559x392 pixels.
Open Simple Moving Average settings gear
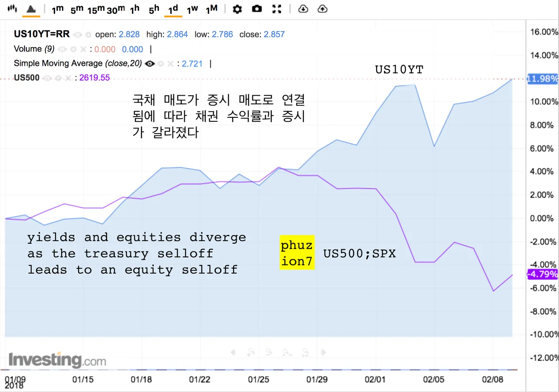[x=161, y=64]
